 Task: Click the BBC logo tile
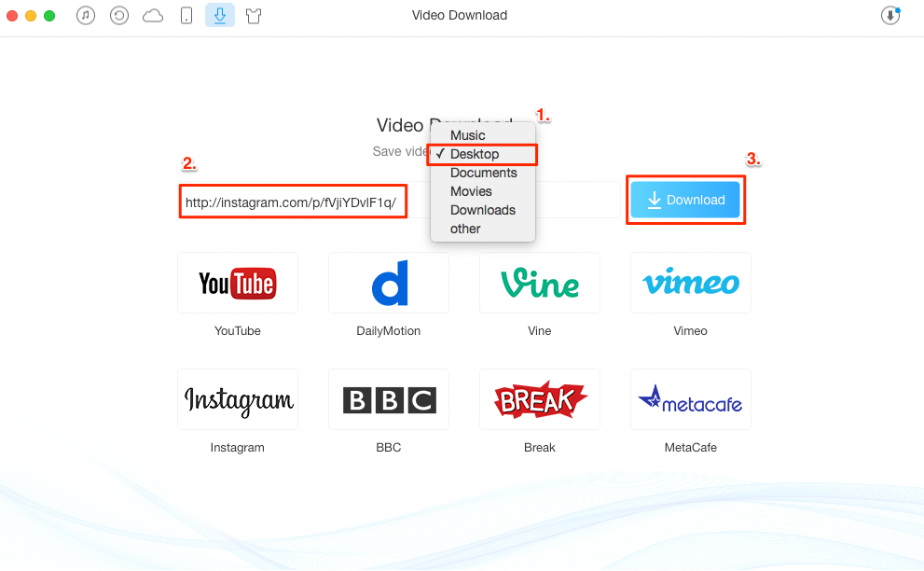click(x=388, y=399)
